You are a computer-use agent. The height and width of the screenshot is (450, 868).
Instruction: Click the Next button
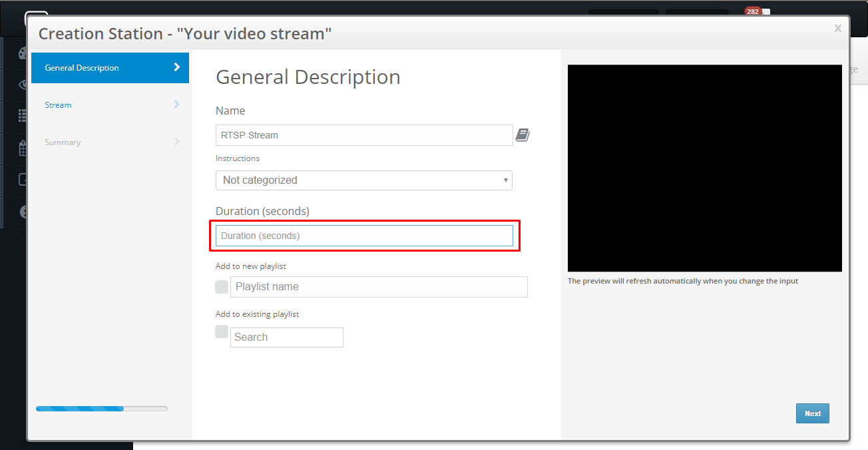click(813, 413)
